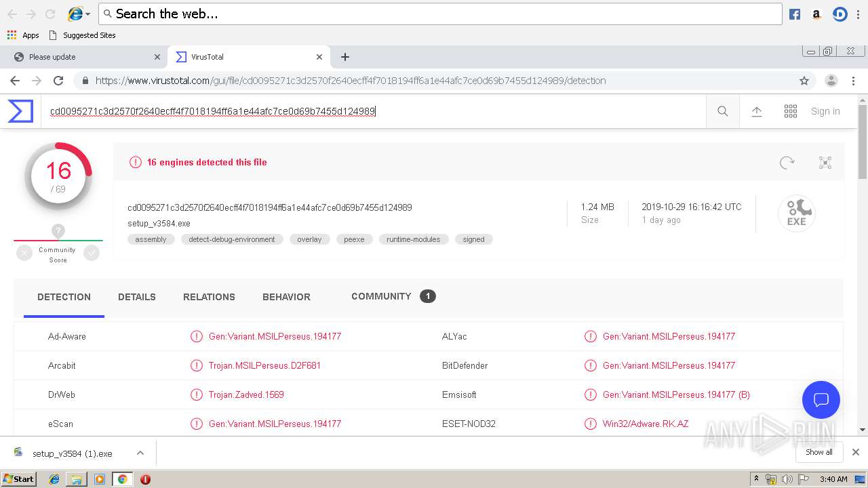This screenshot has width=868, height=488.
Task: Click the signed tag
Action: tap(473, 239)
